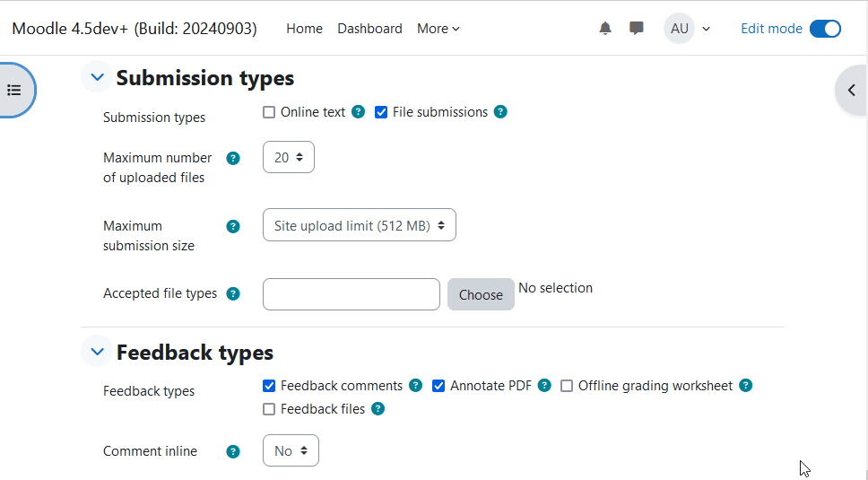
Task: Click the Accepted file types text field
Action: (x=352, y=294)
